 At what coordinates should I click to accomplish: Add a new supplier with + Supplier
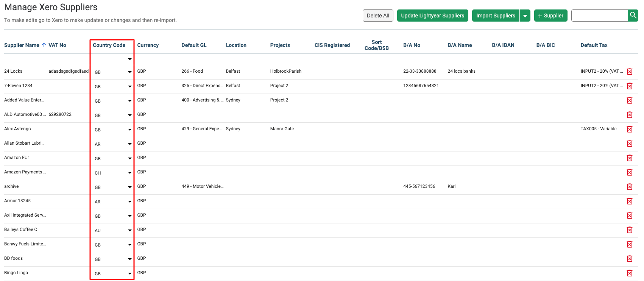(x=550, y=16)
